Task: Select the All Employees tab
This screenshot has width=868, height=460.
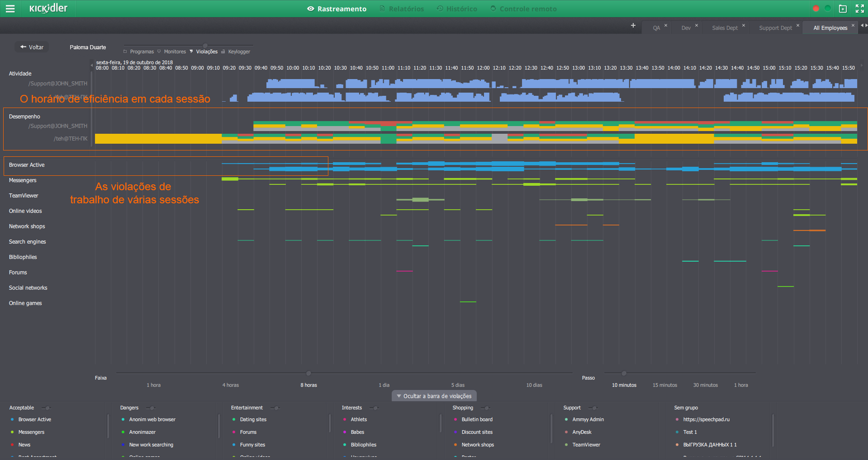Action: (x=830, y=28)
